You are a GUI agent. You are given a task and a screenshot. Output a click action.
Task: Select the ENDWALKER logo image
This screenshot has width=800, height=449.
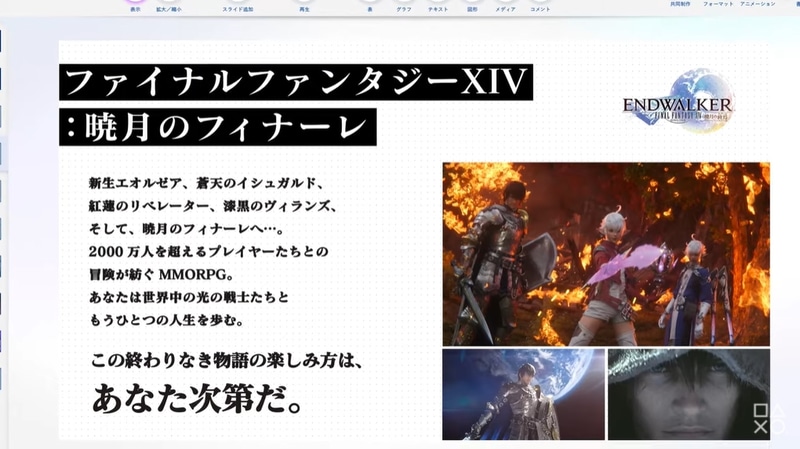point(678,101)
